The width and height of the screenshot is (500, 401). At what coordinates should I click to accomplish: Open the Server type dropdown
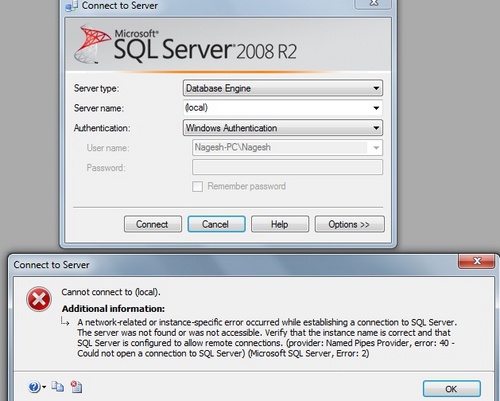(x=283, y=88)
